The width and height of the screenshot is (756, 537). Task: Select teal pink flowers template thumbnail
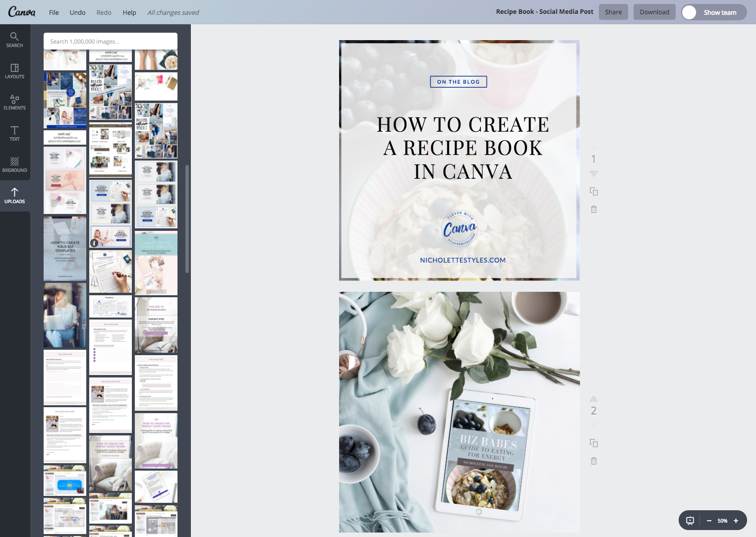click(156, 263)
